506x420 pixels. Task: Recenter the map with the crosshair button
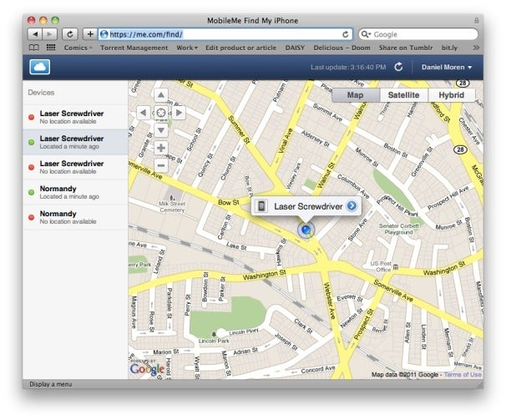click(x=161, y=113)
